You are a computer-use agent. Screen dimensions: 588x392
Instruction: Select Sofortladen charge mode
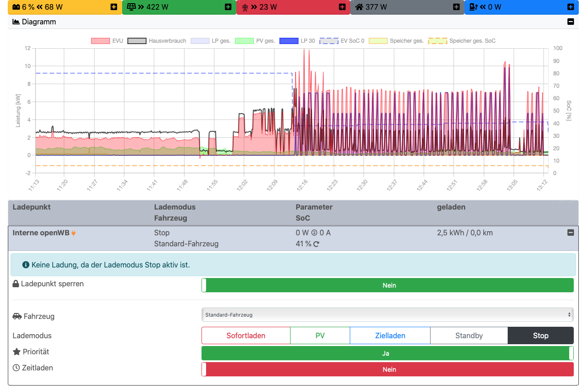[246, 335]
